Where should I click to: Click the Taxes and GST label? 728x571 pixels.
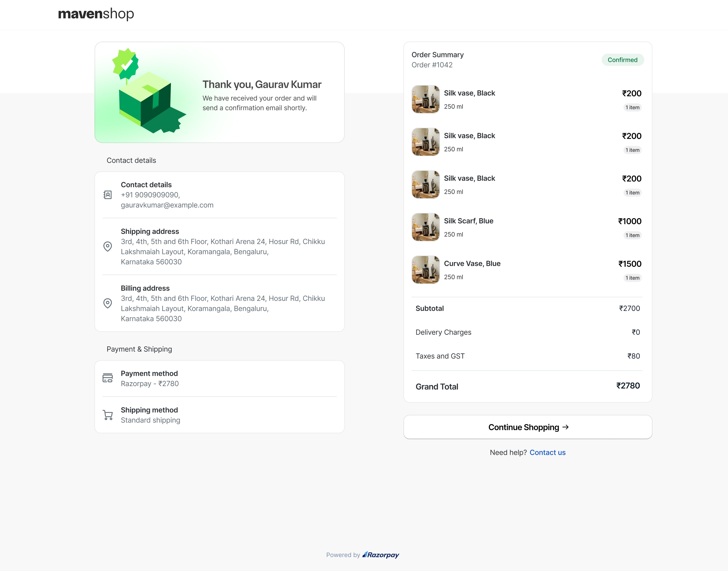[440, 356]
